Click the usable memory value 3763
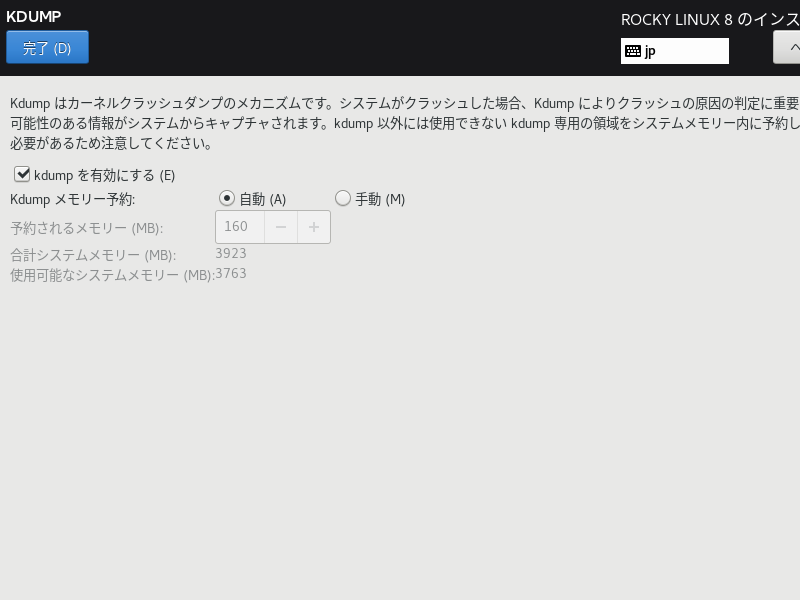 tap(231, 273)
